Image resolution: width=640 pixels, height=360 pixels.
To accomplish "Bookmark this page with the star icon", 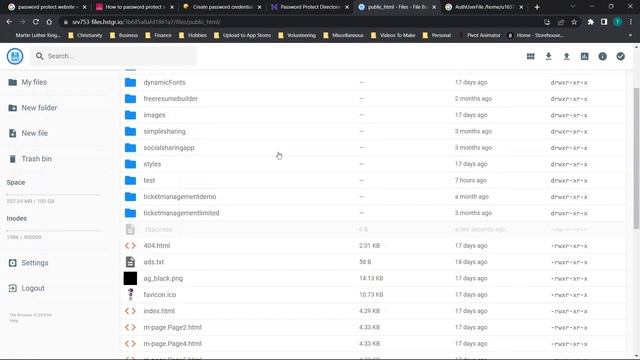I will pos(574,22).
